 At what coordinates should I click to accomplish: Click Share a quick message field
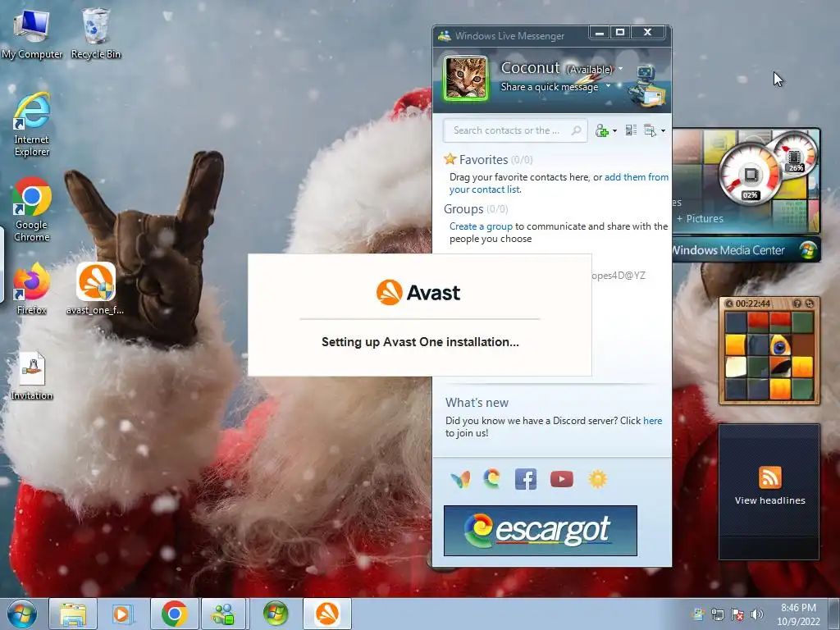point(549,87)
